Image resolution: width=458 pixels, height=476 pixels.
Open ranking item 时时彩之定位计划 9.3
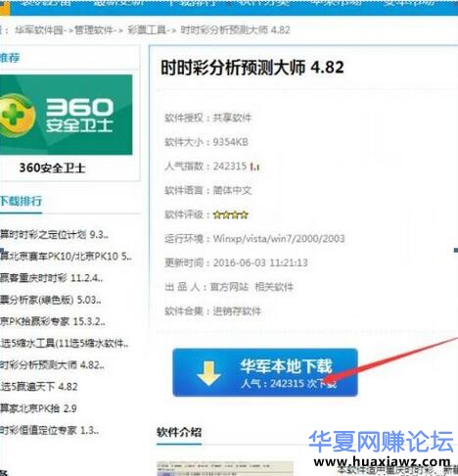click(x=54, y=235)
